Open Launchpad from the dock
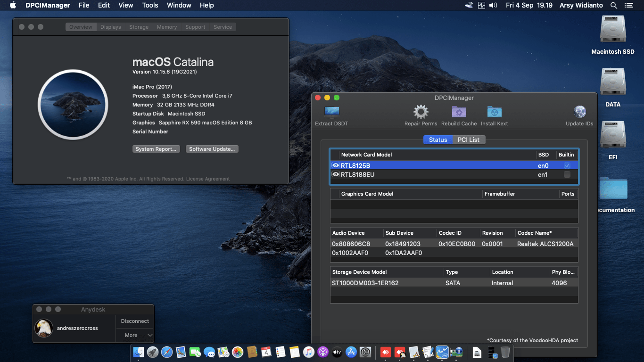 [x=152, y=352]
